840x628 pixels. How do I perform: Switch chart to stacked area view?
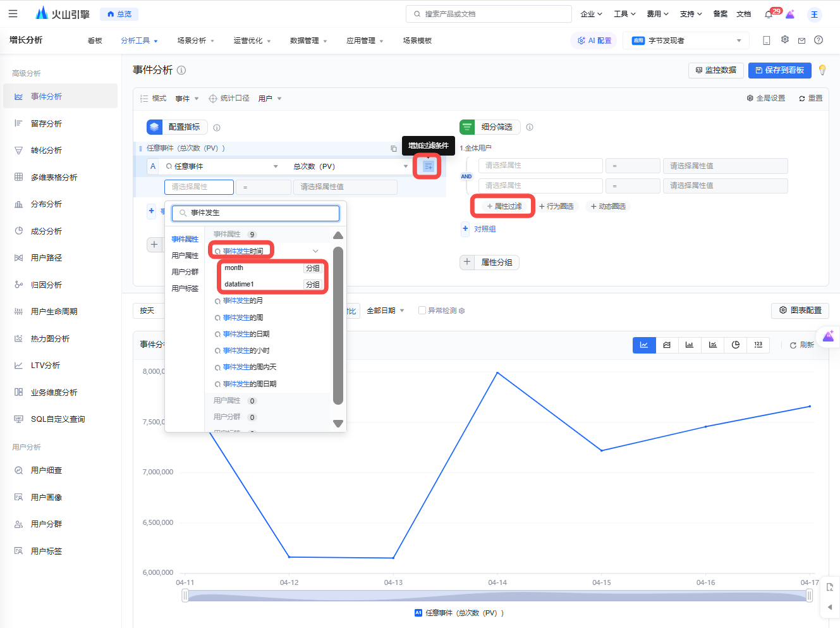tap(667, 345)
